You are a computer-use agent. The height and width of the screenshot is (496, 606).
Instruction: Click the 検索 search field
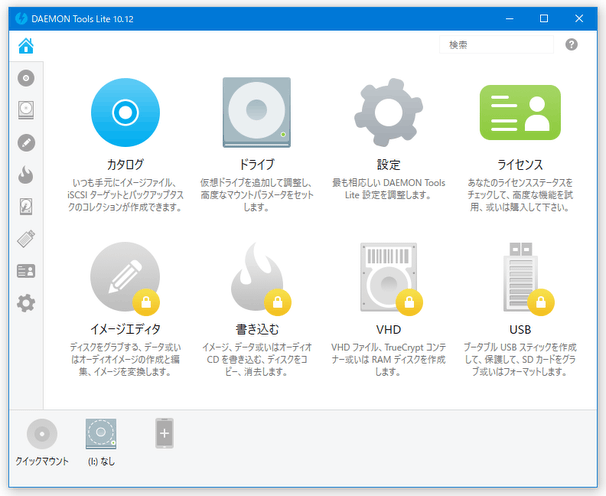(x=496, y=45)
